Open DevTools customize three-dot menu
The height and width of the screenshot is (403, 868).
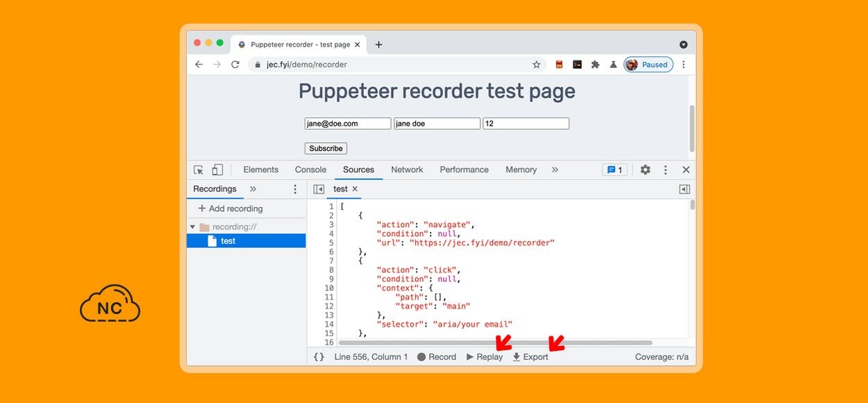coord(665,170)
